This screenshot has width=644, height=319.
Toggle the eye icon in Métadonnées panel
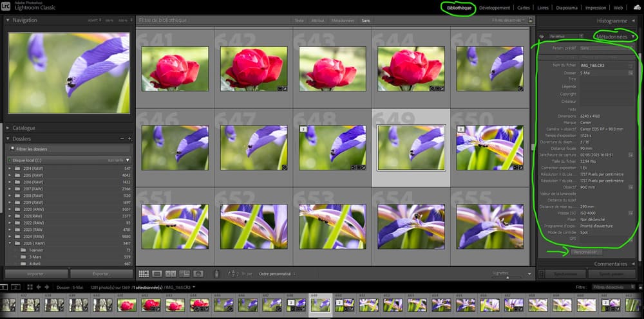pos(541,37)
